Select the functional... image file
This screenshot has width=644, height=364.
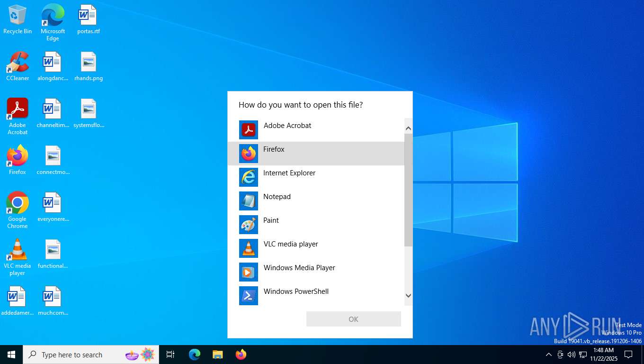(53, 254)
